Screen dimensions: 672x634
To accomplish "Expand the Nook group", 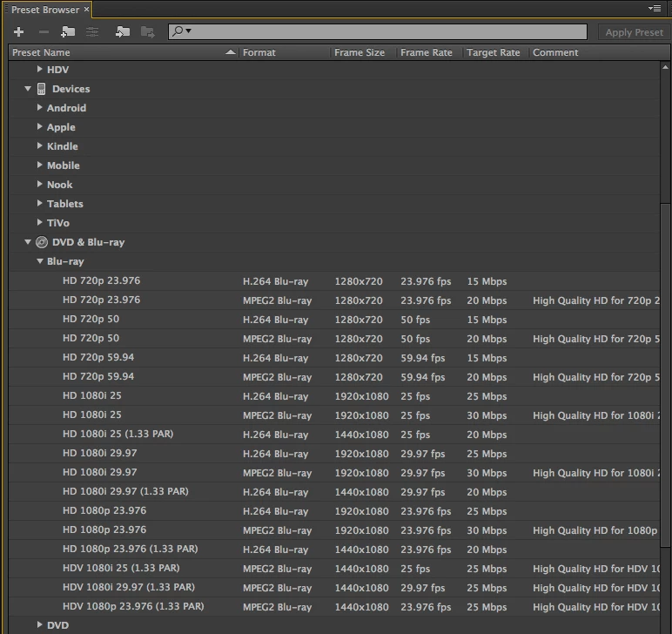I will [x=39, y=184].
